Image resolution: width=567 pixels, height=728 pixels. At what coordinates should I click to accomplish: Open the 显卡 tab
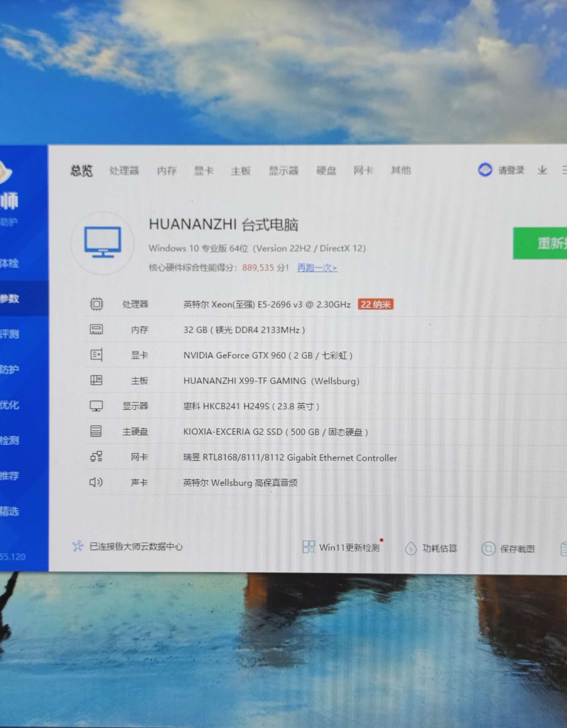pos(204,171)
